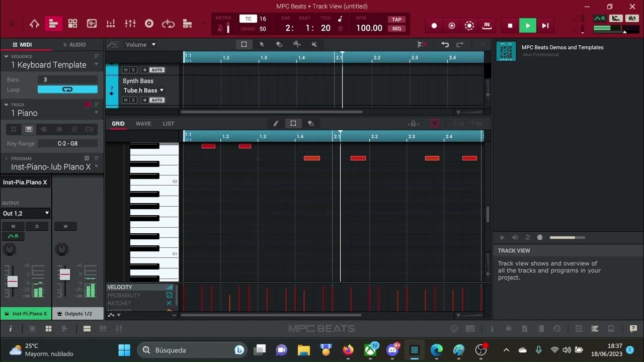This screenshot has width=644, height=362.
Task: Open the Channel Mixer faders icon
Action: 130,24
